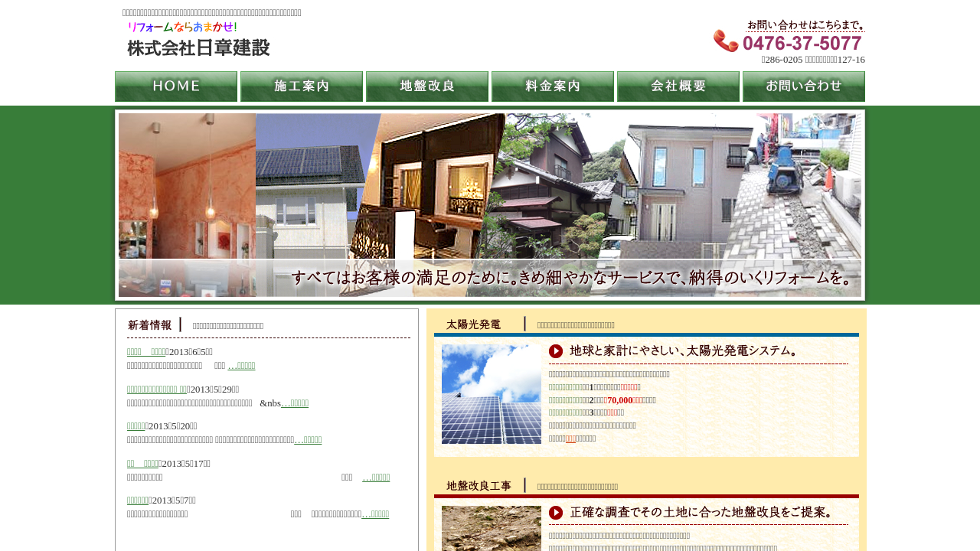Screen dimensions: 980x551
Task: Click the red arrow icon beside ground improvement headline
Action: pos(556,513)
